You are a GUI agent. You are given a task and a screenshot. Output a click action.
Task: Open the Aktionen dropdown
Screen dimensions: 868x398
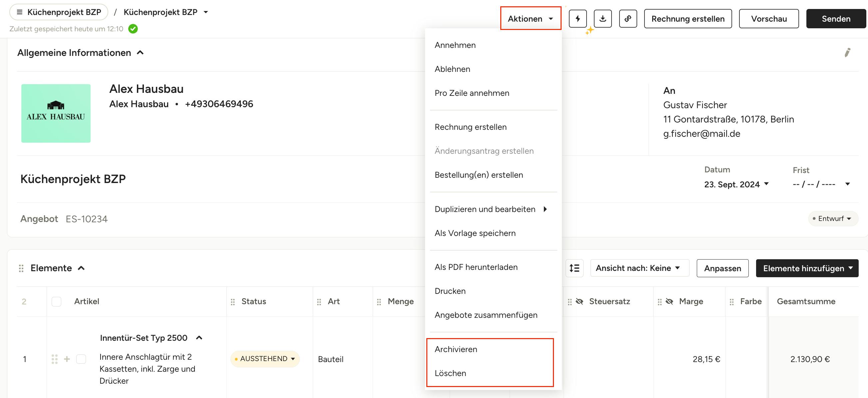(x=530, y=19)
